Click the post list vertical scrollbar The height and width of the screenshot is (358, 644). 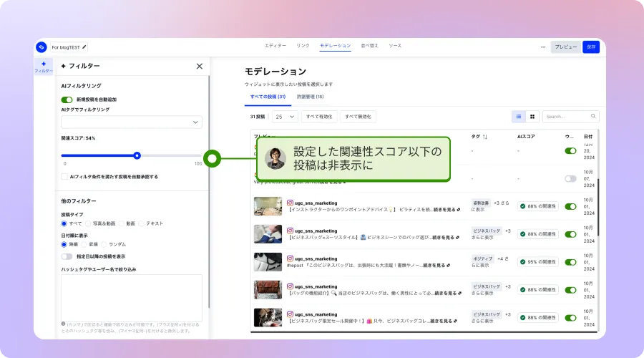click(x=598, y=208)
